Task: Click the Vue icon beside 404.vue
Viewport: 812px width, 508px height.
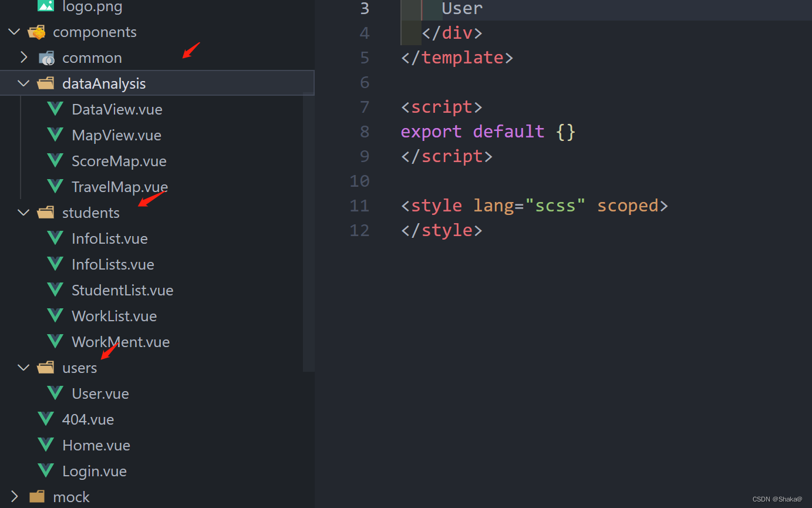Action: click(x=46, y=419)
